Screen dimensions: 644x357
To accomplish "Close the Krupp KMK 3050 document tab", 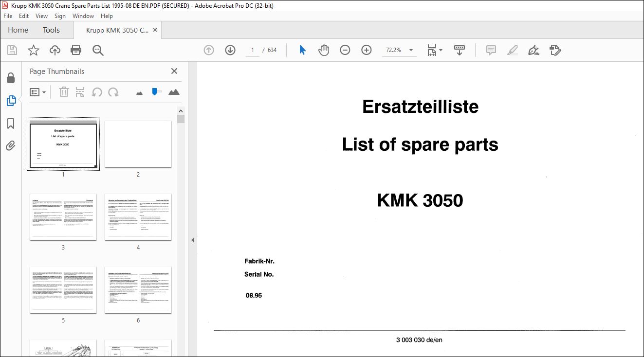I will 155,30.
